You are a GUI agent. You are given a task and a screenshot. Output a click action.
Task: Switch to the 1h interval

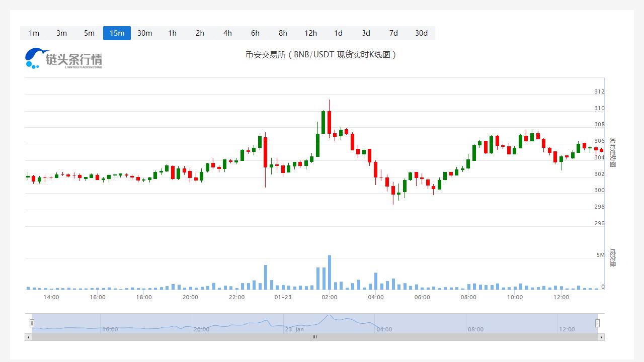click(x=172, y=33)
